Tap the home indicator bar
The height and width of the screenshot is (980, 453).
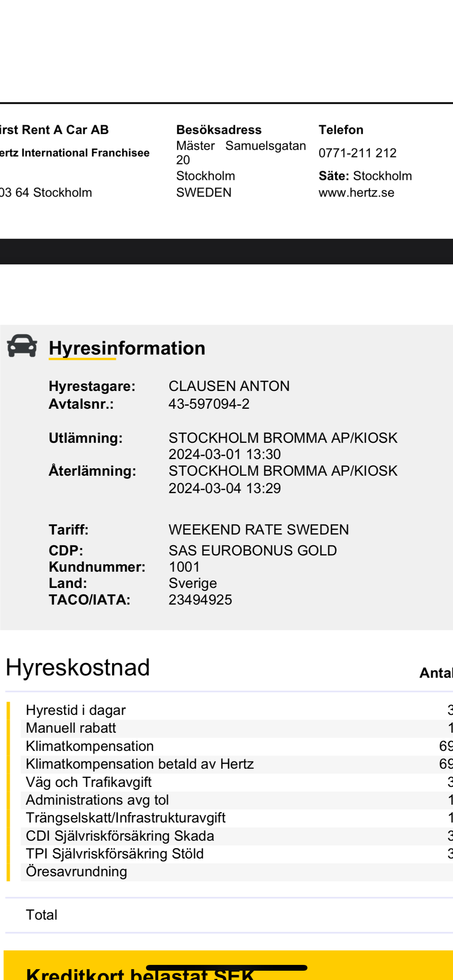click(x=226, y=968)
